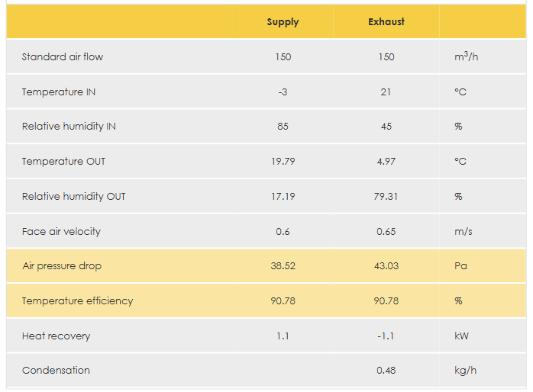Click the exhaust Heat recovery value -1.1

tap(386, 336)
